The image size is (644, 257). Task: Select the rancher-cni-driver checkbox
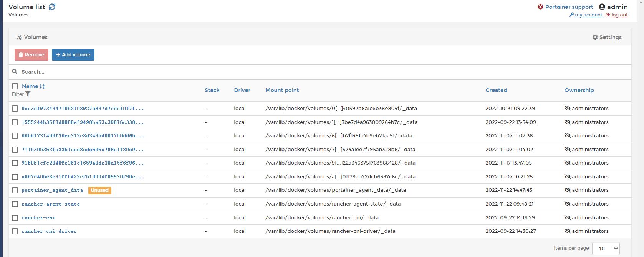click(15, 231)
